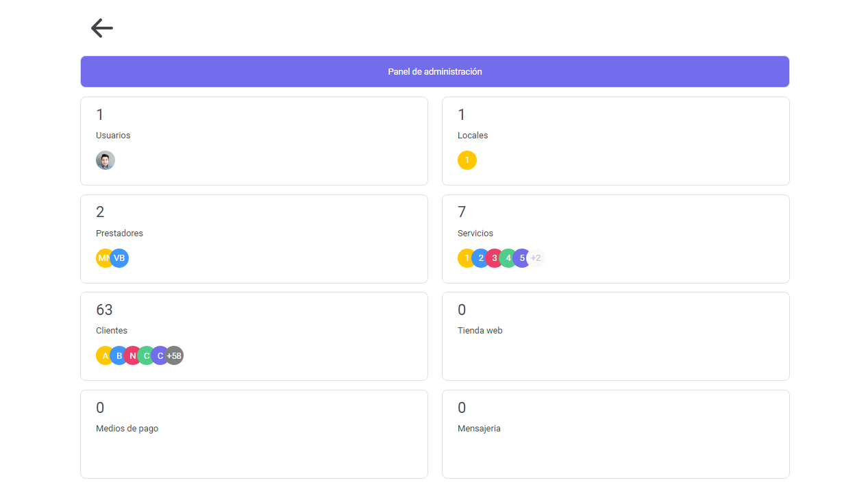Open the Mensajeria card
The height and width of the screenshot is (491, 868).
point(615,434)
